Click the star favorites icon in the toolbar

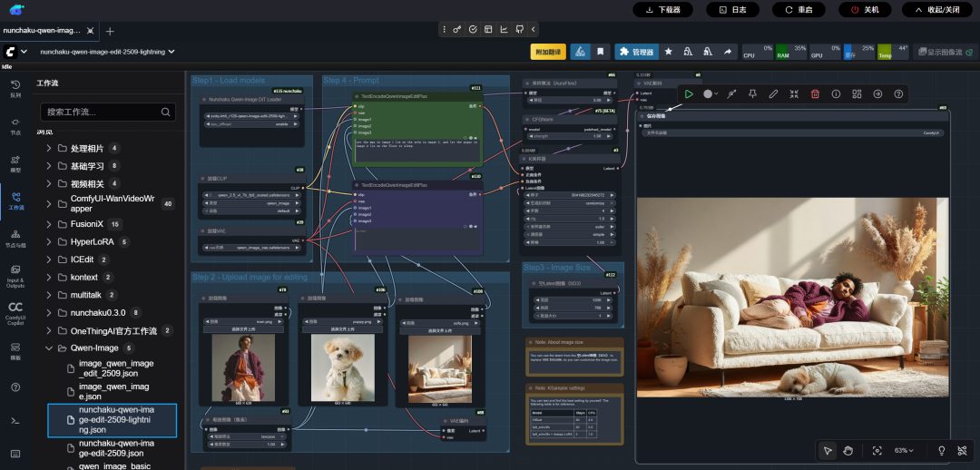click(669, 52)
